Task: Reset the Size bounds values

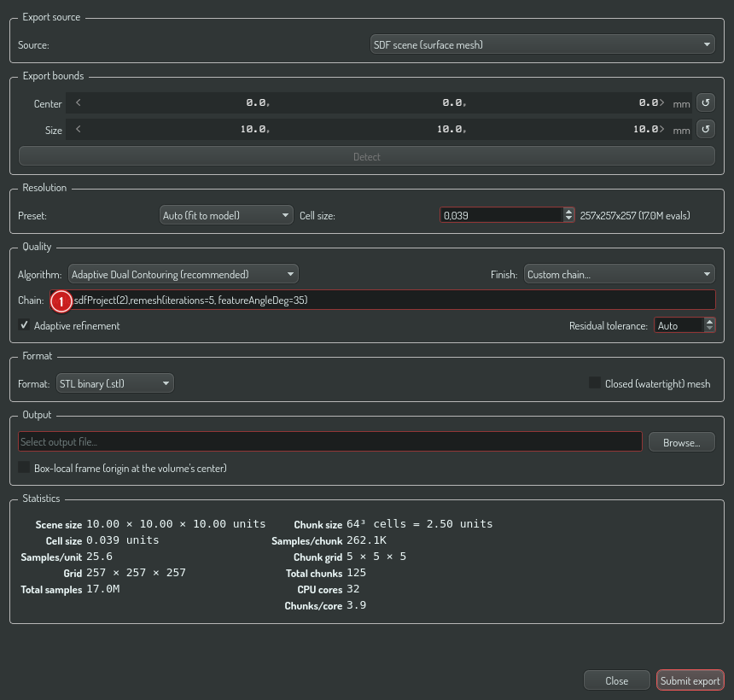Action: (x=706, y=129)
